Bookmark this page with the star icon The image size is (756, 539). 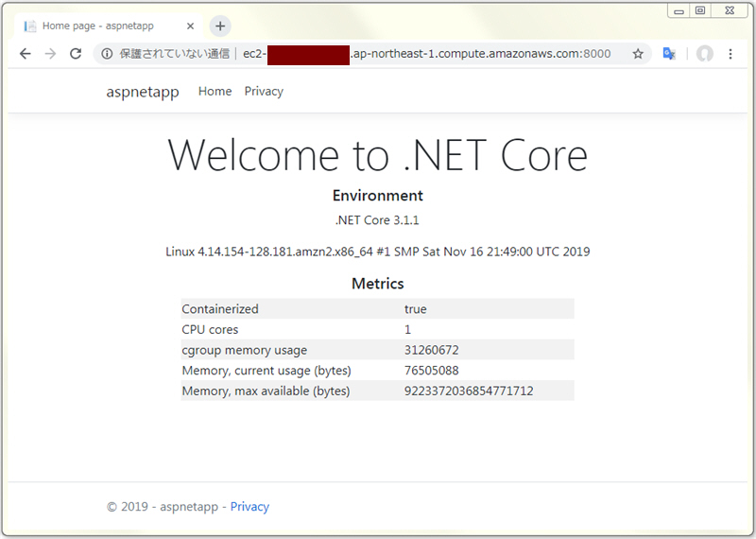[638, 54]
